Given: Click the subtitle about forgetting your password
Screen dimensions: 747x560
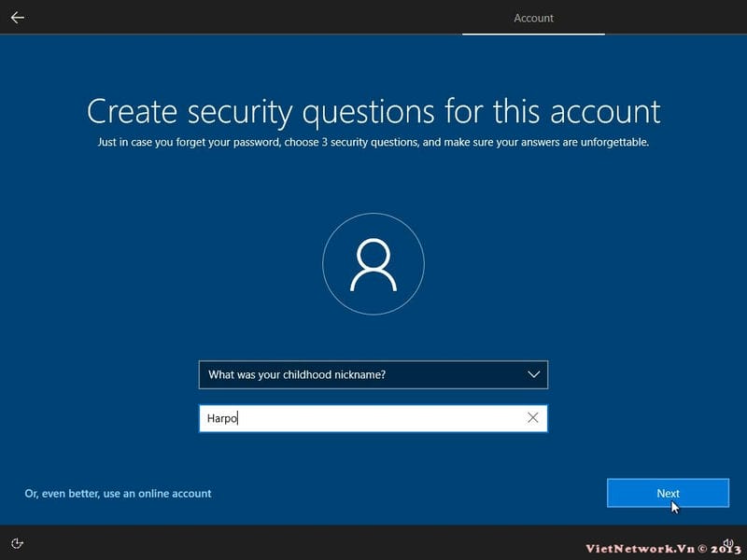Looking at the screenshot, I should 373,143.
